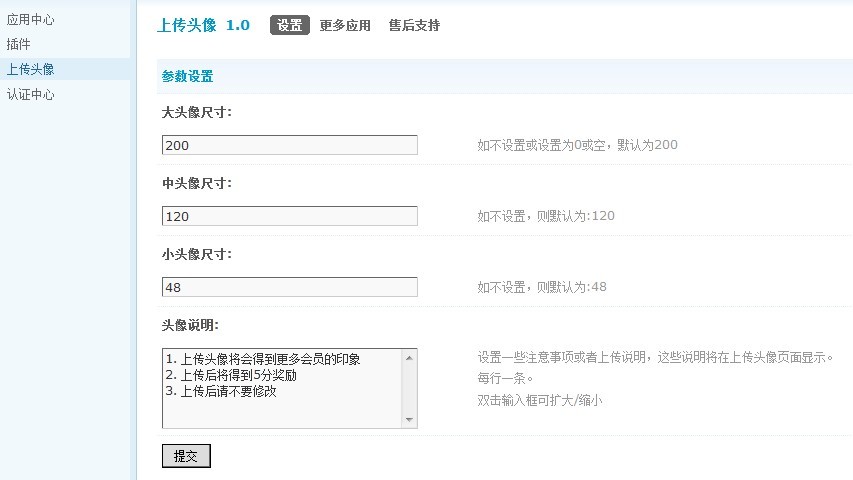Click the 头像说明 scrollbar track
Image resolution: width=853 pixels, height=480 pixels.
[x=409, y=388]
